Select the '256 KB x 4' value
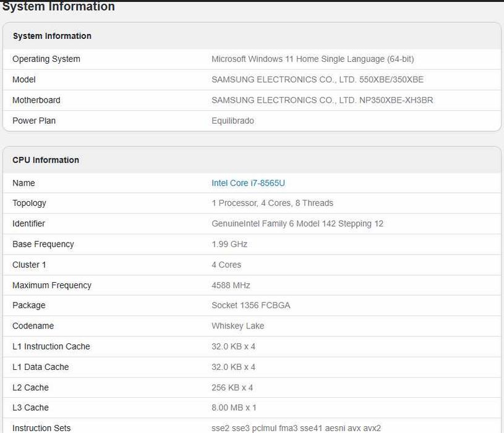This screenshot has height=433, width=504. pos(232,387)
